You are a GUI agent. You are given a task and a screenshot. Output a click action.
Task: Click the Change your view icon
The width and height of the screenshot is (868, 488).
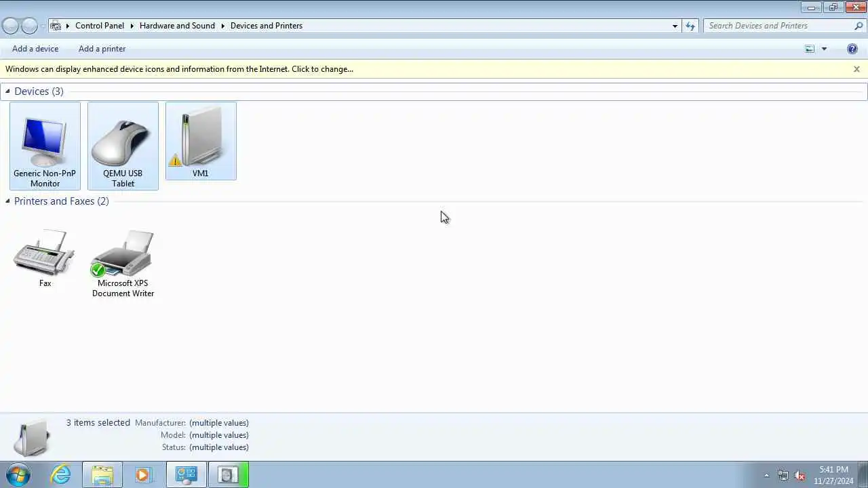point(810,49)
